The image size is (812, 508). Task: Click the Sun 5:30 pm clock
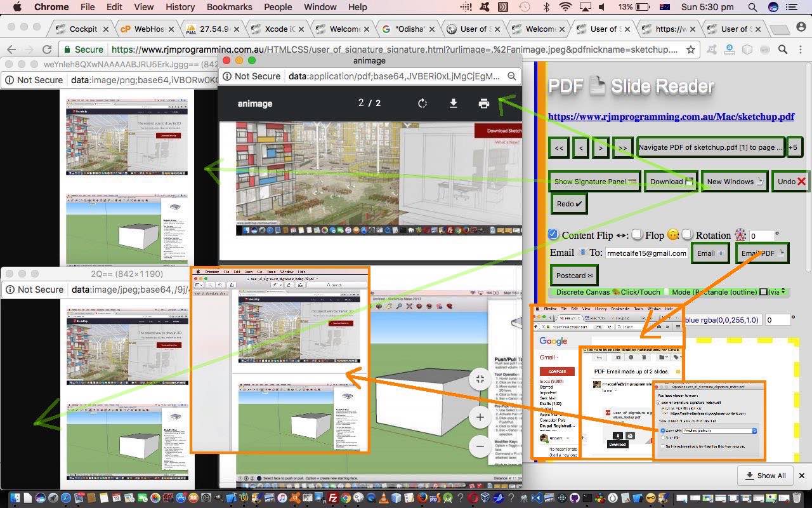tap(707, 7)
